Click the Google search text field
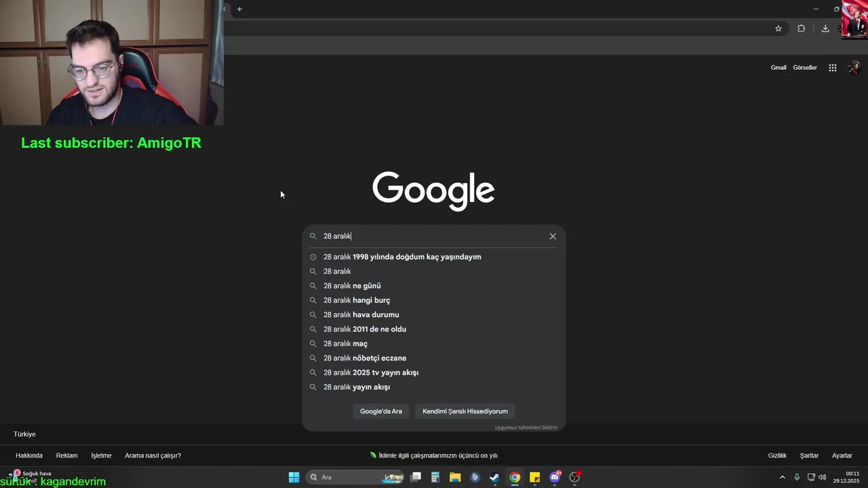 point(433,237)
